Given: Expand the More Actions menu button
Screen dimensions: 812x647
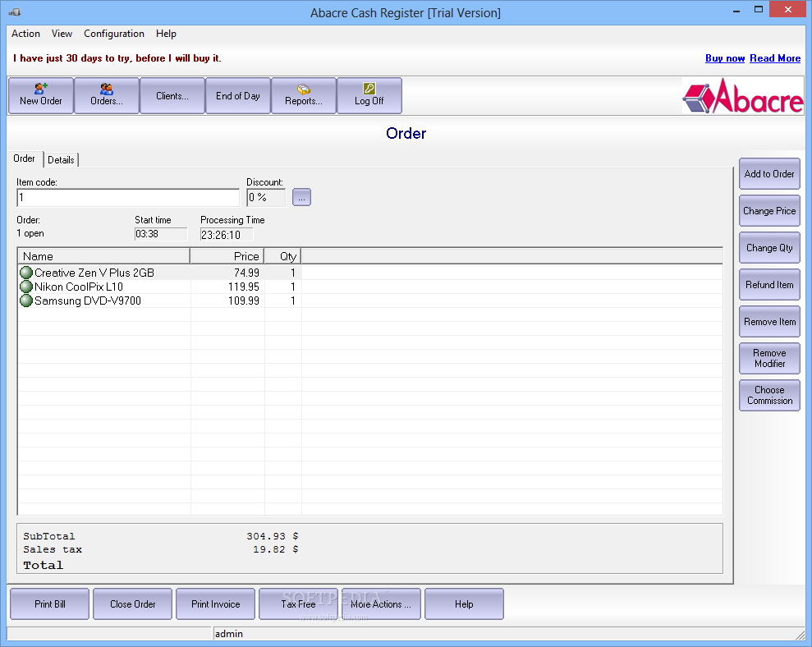Looking at the screenshot, I should coord(381,604).
